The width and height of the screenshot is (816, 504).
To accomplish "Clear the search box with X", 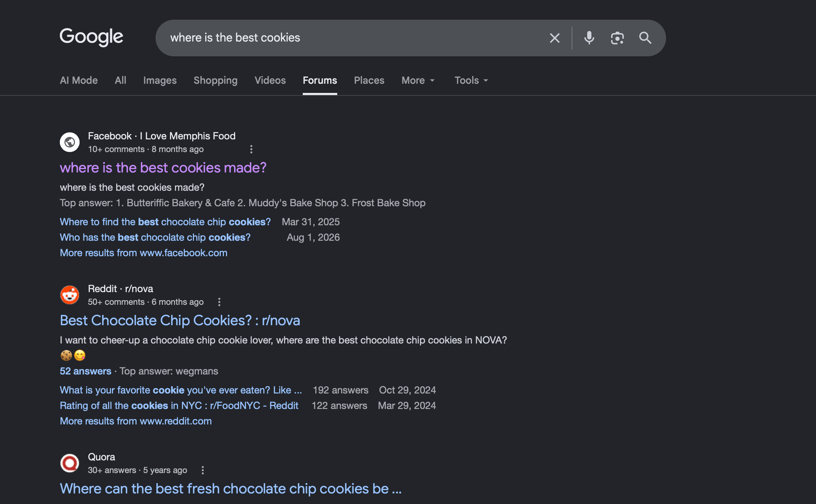I will pos(555,38).
